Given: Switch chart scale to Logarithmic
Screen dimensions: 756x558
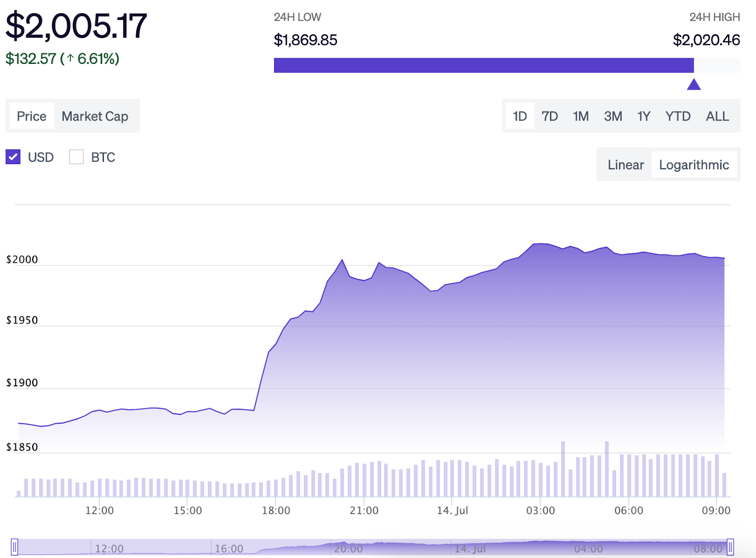Looking at the screenshot, I should (x=694, y=165).
